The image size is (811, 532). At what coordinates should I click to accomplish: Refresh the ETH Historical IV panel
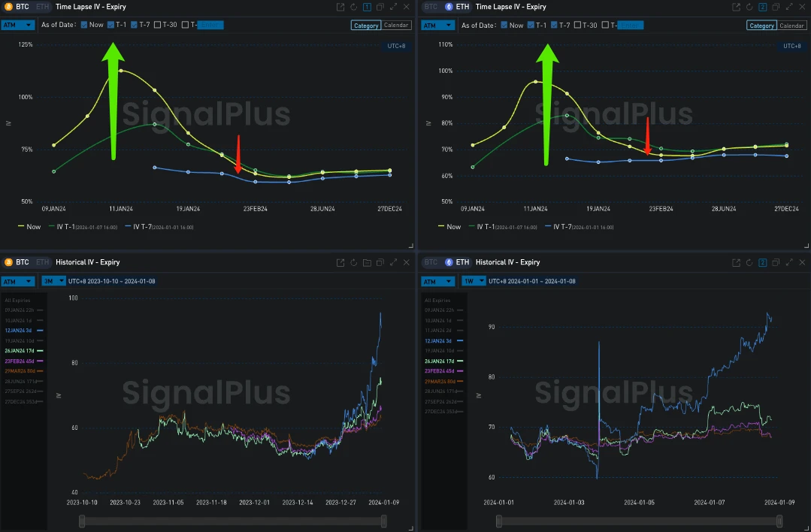tap(749, 263)
